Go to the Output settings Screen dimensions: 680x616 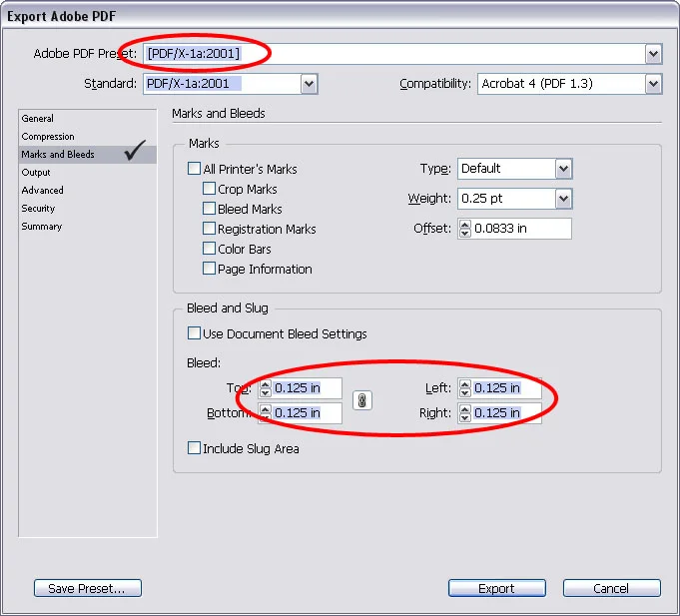tap(87, 173)
